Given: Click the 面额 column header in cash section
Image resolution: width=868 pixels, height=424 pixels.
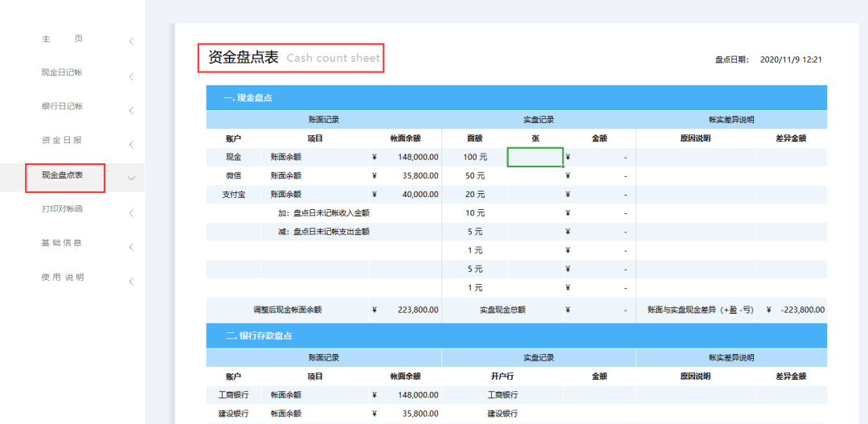Looking at the screenshot, I should (x=475, y=138).
